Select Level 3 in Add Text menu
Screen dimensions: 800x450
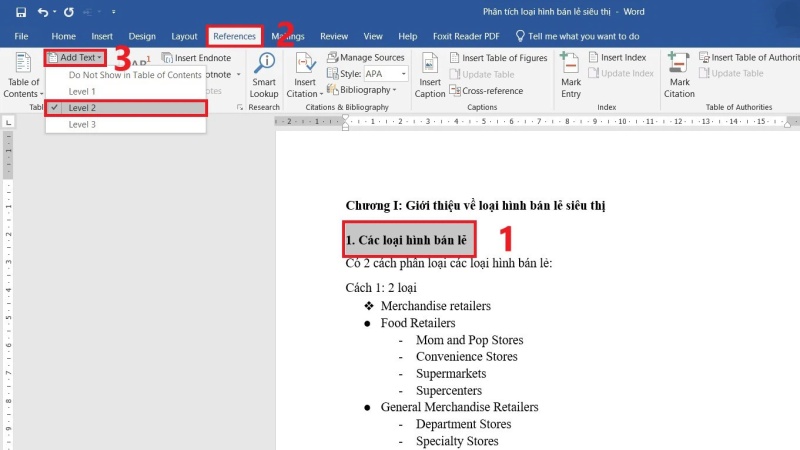(126, 124)
